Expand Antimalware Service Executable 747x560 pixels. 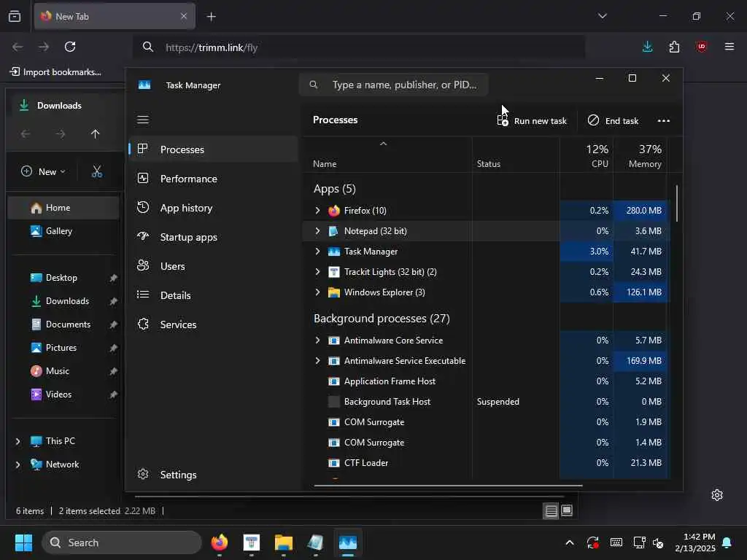click(318, 361)
